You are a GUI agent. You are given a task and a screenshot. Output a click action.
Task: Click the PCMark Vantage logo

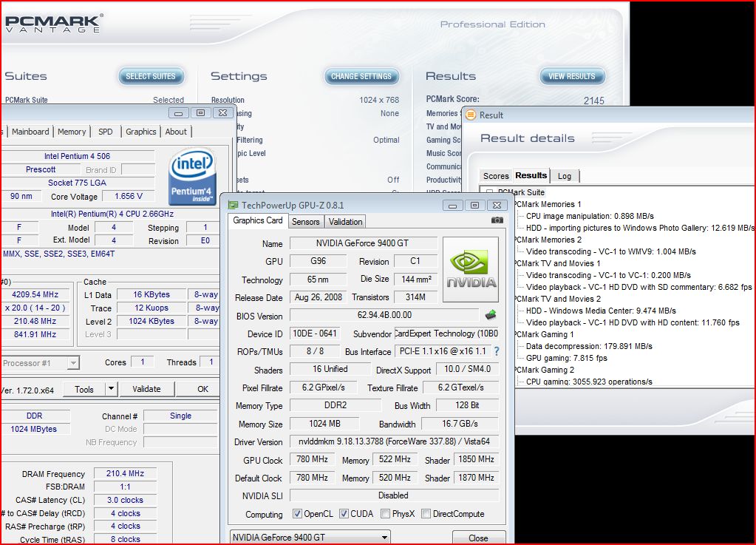tap(54, 23)
